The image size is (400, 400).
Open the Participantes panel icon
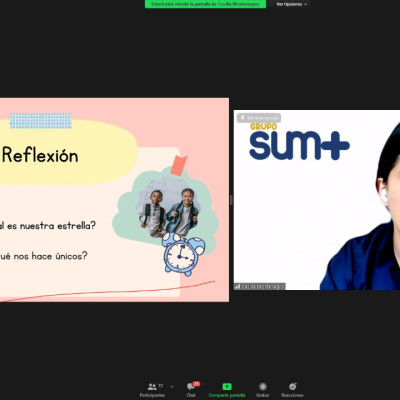pos(152,387)
